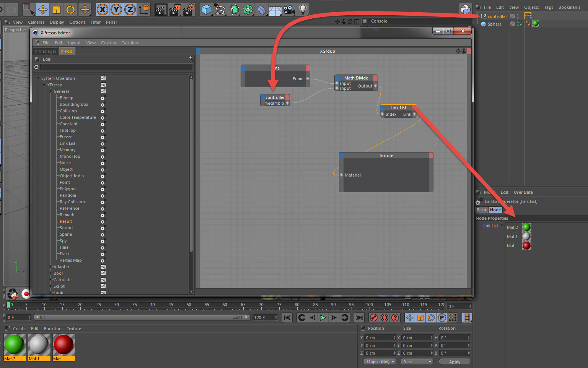Open the Size mode dropdown

tap(417, 362)
